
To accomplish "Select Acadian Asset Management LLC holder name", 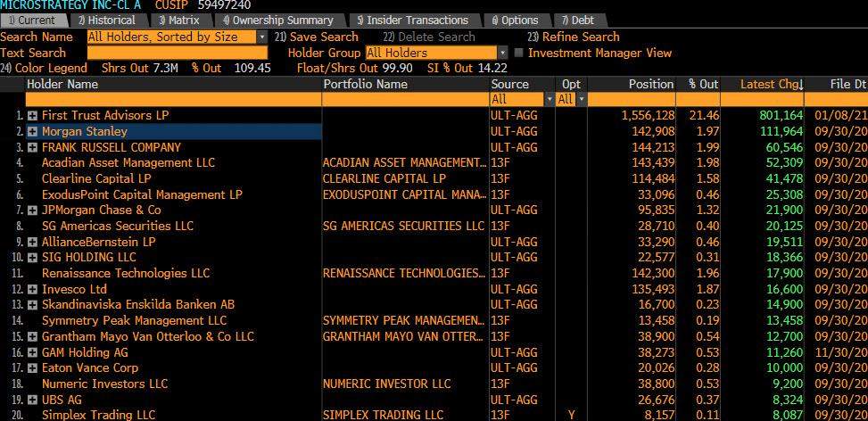I will [x=128, y=162].
